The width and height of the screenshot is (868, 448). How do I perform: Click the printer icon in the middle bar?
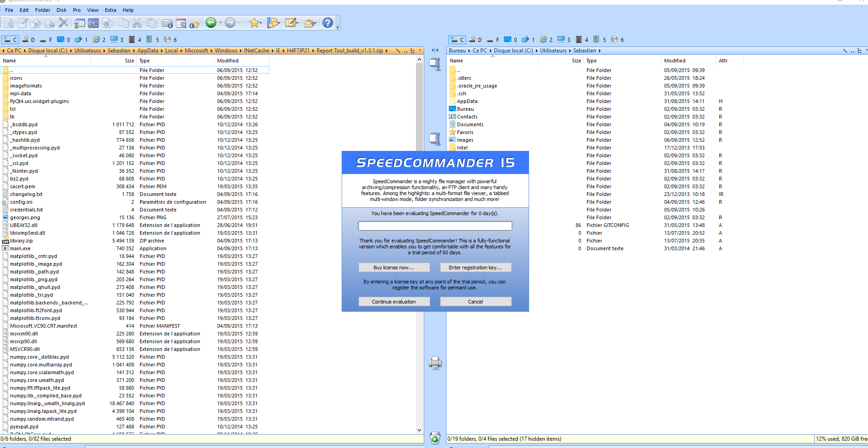[435, 363]
